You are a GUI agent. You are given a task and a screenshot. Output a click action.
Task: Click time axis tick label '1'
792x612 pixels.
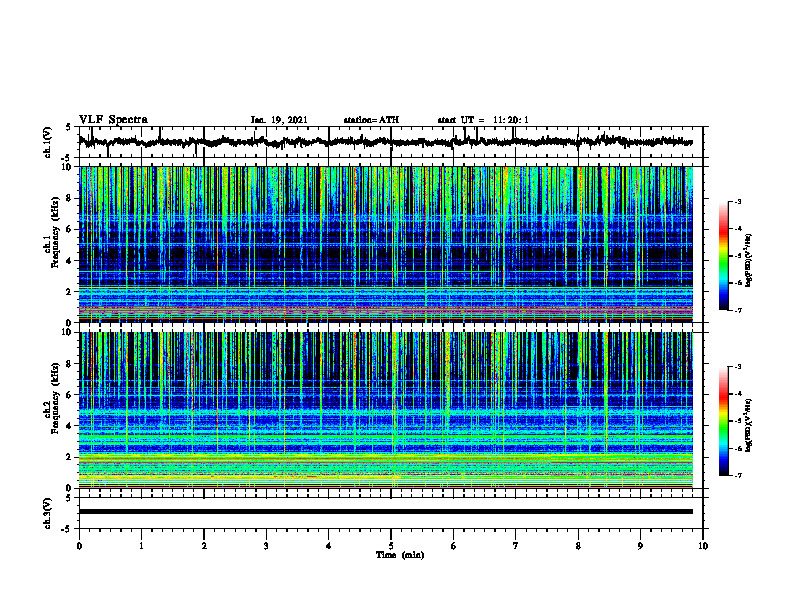coord(141,546)
